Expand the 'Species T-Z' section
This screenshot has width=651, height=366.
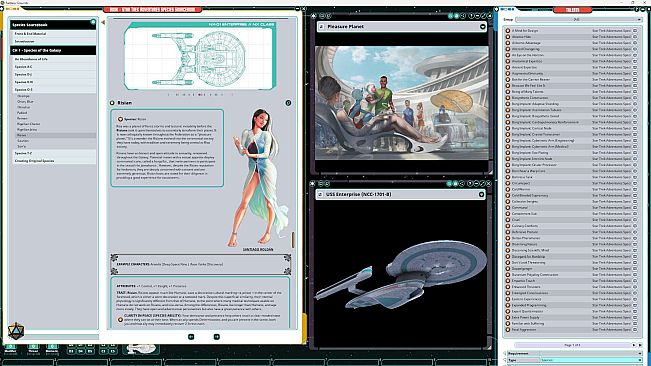54,153
